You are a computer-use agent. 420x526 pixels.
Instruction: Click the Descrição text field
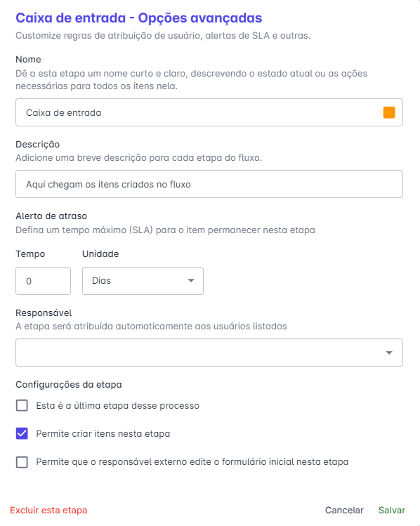point(209,184)
